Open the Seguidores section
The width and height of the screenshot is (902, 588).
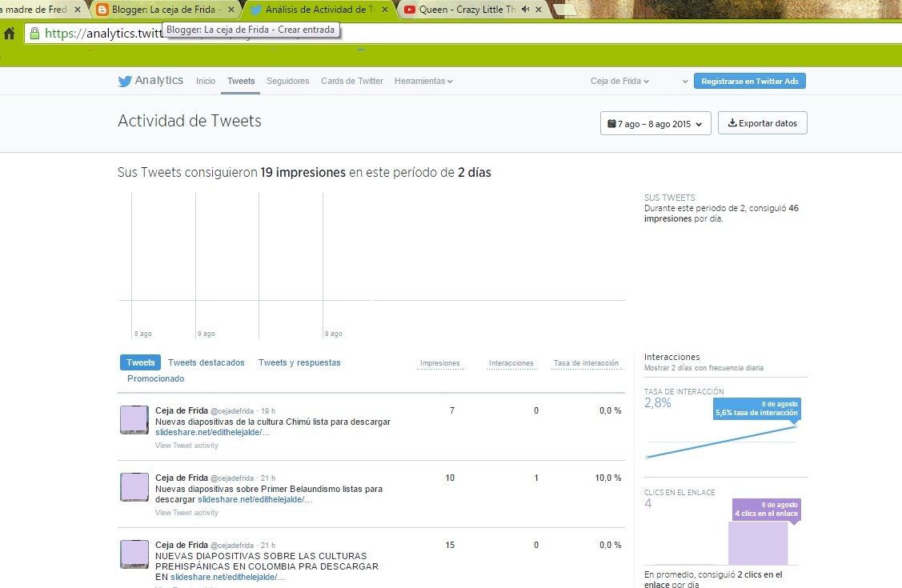coord(287,81)
